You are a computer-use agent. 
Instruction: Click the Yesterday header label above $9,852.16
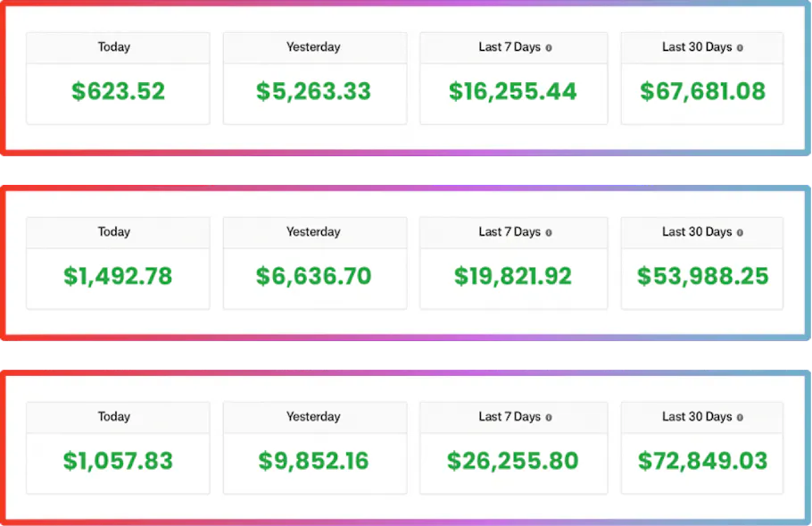313,417
